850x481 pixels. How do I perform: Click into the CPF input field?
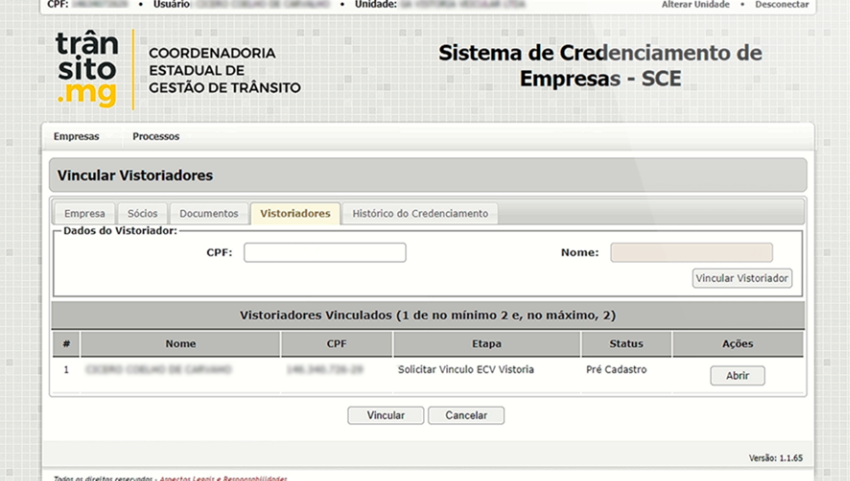pos(325,253)
